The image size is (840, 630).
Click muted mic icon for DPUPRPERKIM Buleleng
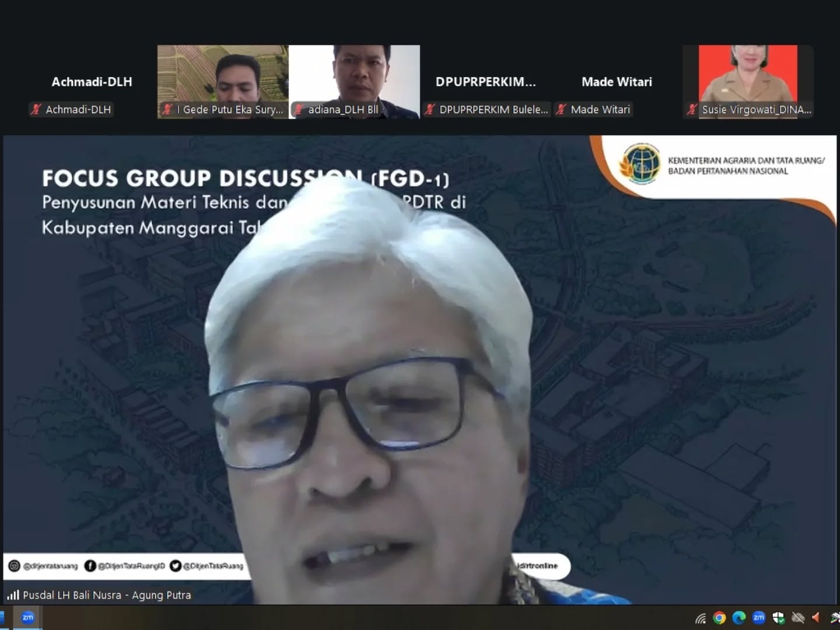tap(430, 109)
